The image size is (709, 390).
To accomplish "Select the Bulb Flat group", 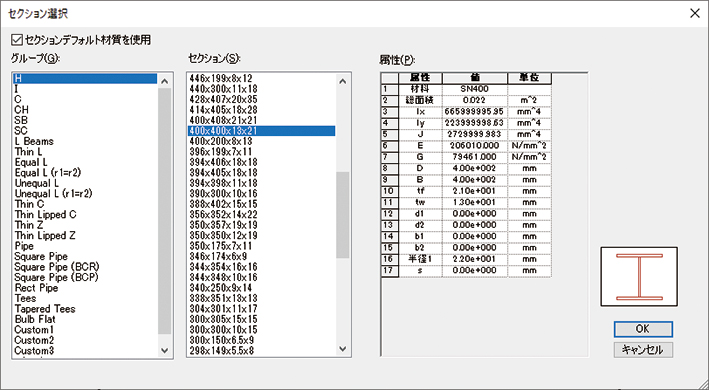I will click(85, 319).
